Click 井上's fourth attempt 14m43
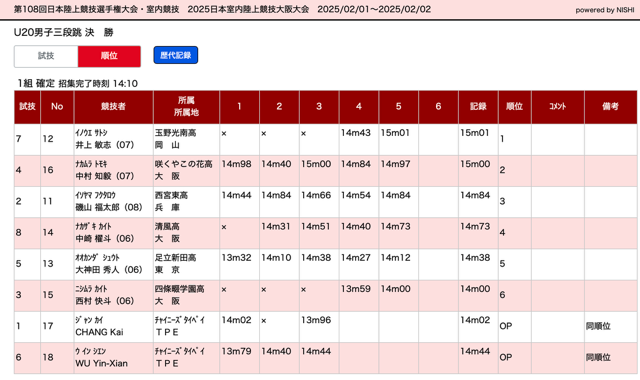 [356, 133]
